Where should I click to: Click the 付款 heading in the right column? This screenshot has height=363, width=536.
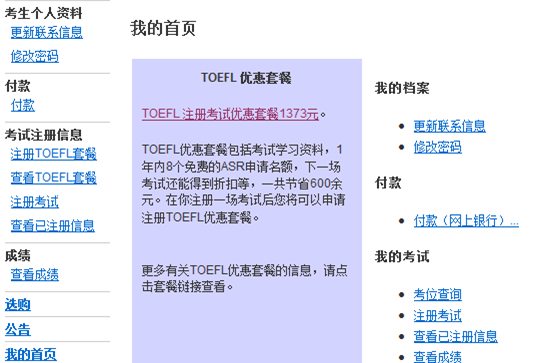pyautogui.click(x=388, y=183)
